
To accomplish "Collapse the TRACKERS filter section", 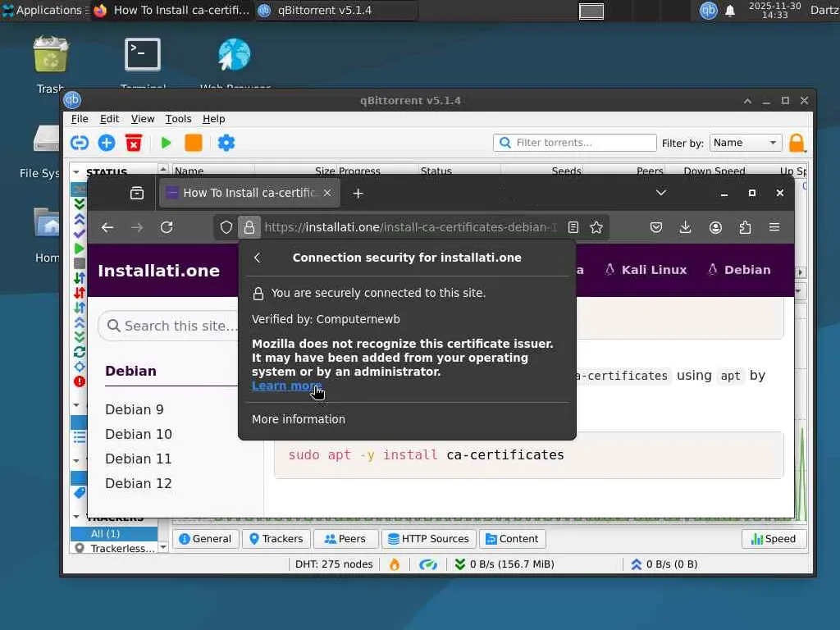I will pos(76,517).
